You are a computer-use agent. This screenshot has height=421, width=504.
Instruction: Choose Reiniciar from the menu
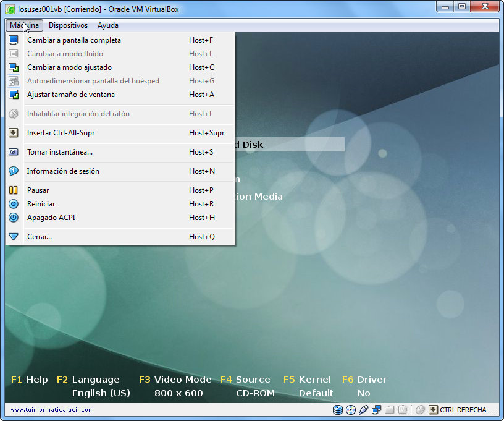click(120, 204)
